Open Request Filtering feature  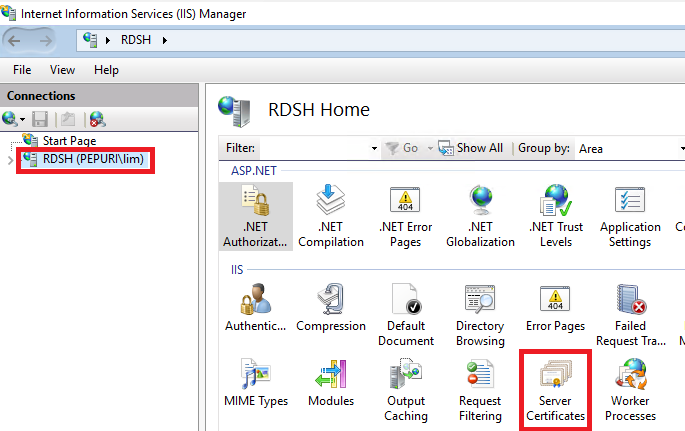(480, 390)
